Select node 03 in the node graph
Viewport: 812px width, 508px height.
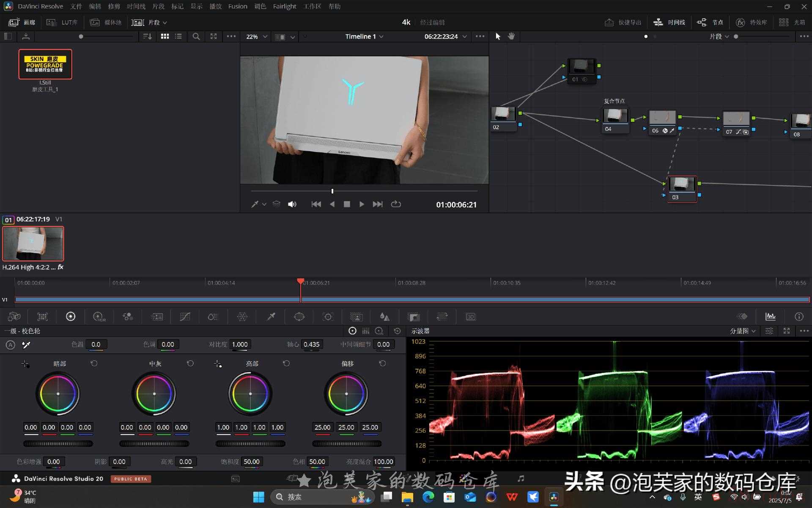(x=682, y=189)
